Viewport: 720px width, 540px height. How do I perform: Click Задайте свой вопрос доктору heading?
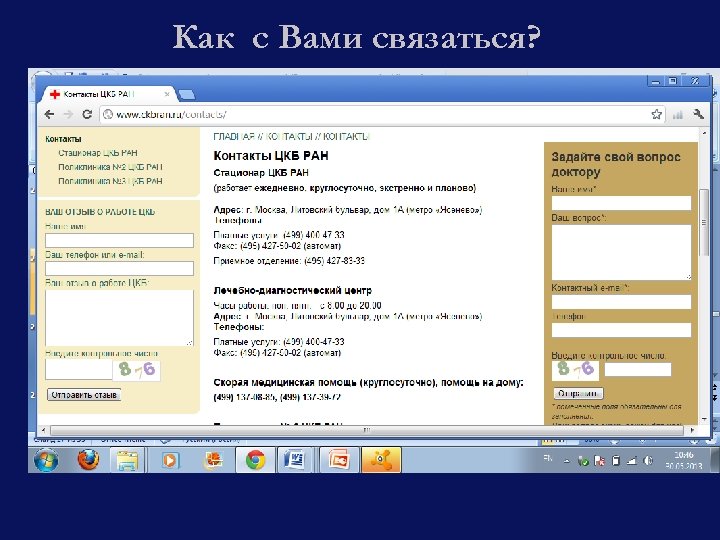click(x=615, y=164)
